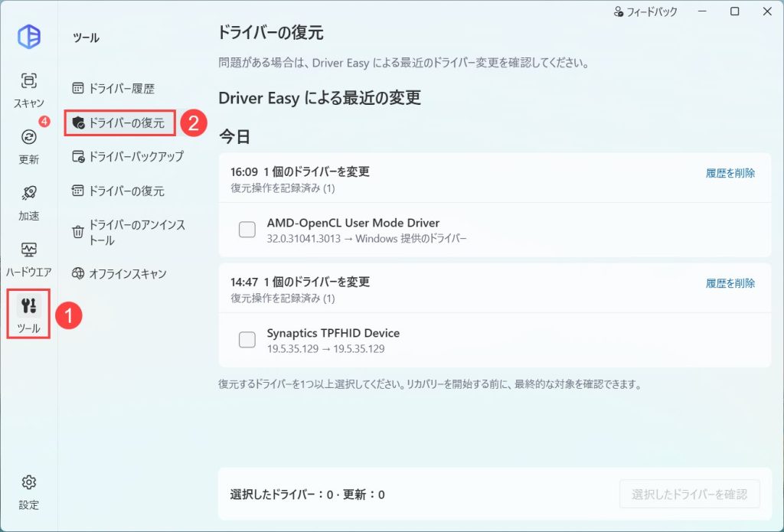
Task: Click the shield icon of ドライバーの復元
Action: click(78, 122)
